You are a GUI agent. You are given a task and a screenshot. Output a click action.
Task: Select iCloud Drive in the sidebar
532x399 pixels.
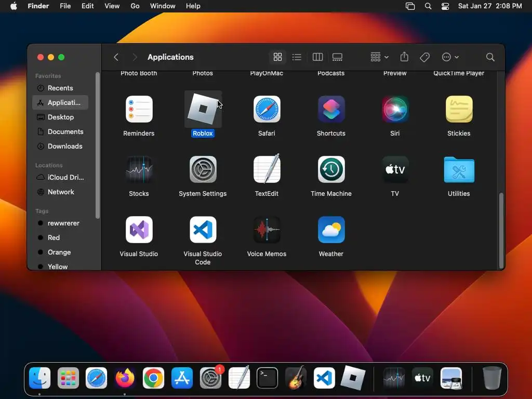coord(60,178)
